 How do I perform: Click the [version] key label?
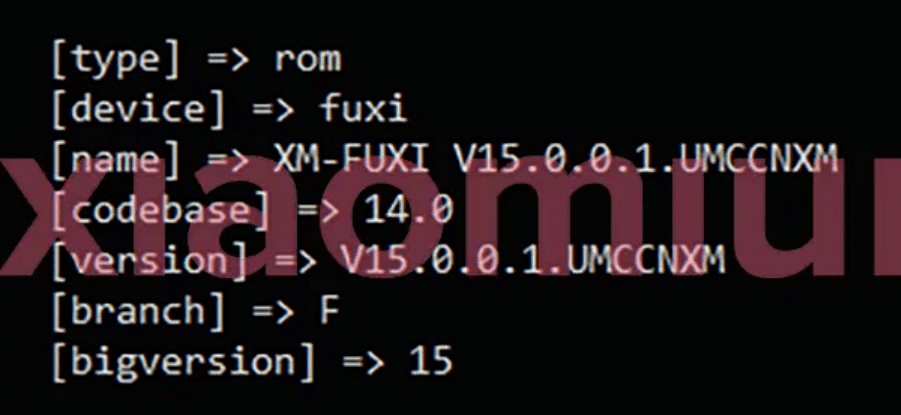[150, 262]
